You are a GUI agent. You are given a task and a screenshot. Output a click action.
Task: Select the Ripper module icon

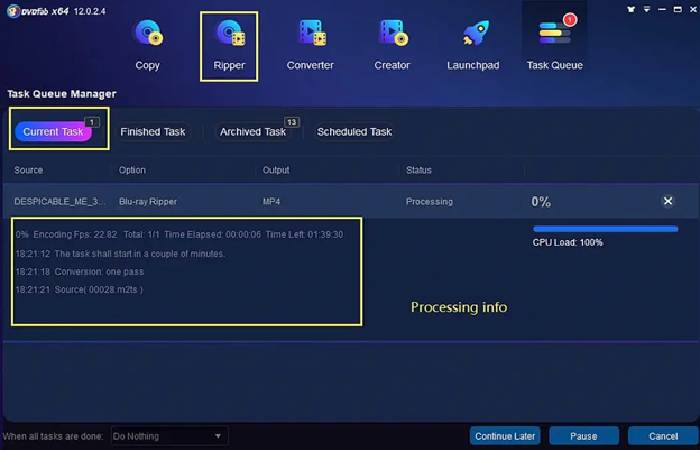pyautogui.click(x=230, y=33)
